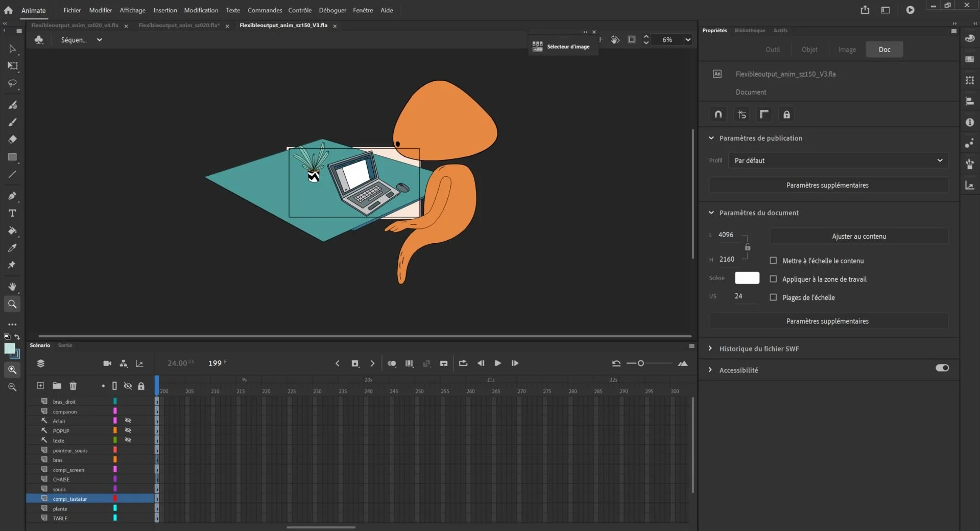Toggle the Accessibilité switch off
This screenshot has height=531, width=980.
[x=941, y=367]
